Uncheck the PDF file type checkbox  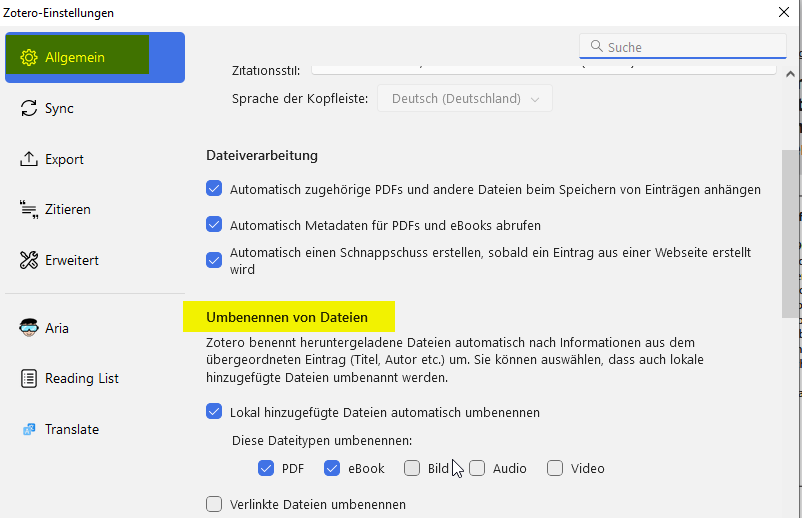[266, 468]
